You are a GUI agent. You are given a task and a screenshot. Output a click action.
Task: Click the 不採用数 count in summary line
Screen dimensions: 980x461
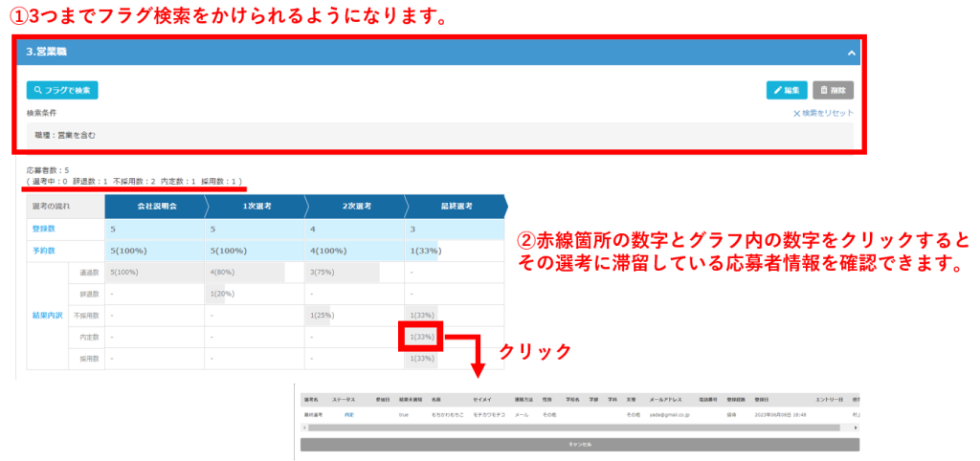point(152,181)
